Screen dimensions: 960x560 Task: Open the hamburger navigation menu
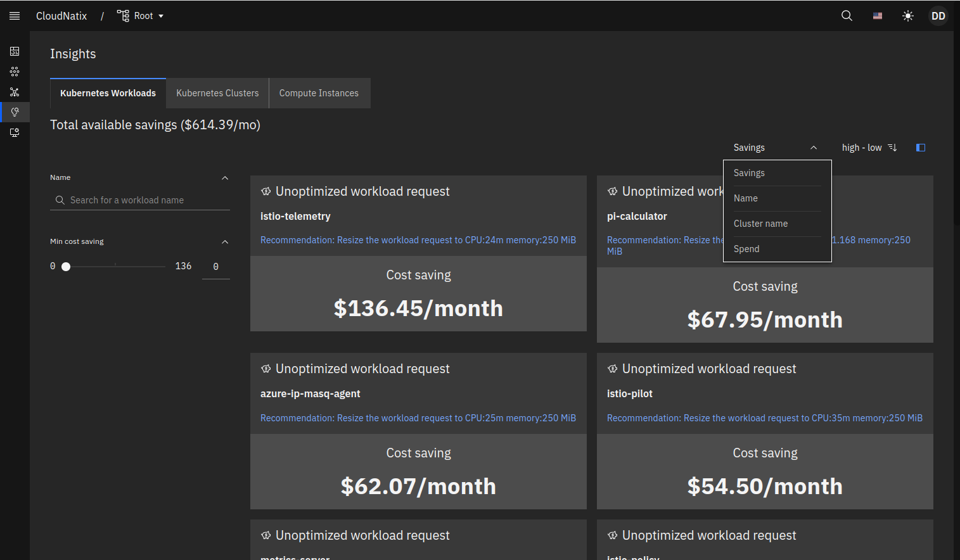pyautogui.click(x=15, y=16)
